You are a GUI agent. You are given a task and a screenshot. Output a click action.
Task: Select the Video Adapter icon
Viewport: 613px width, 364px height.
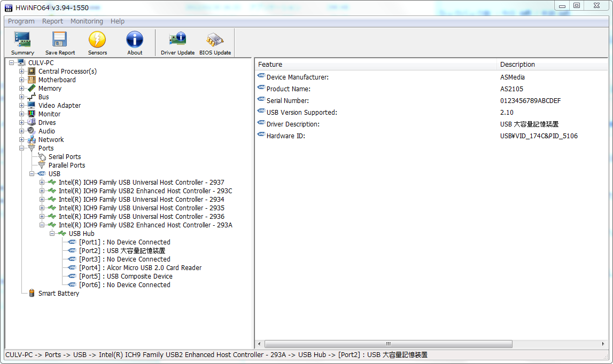click(32, 106)
